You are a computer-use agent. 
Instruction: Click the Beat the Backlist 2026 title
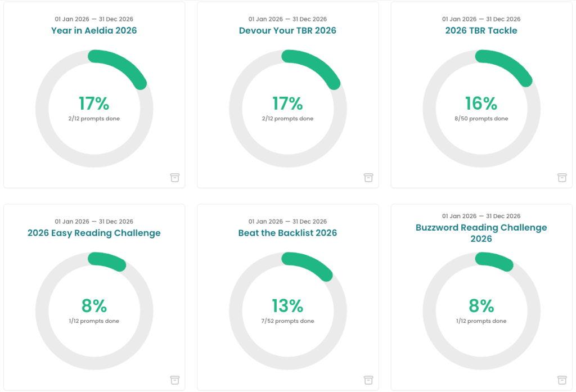click(287, 233)
